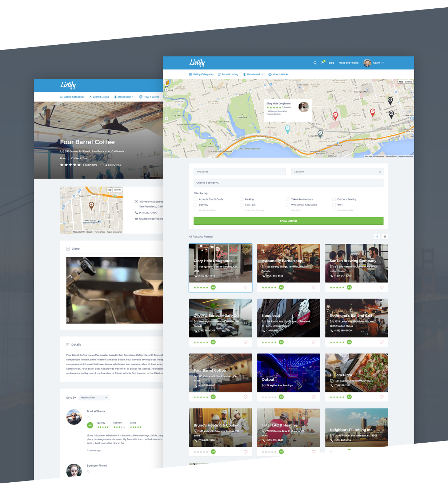448x491 pixels.
Task: Switch the small Four Barrel map to Satellite
Action: click(117, 190)
